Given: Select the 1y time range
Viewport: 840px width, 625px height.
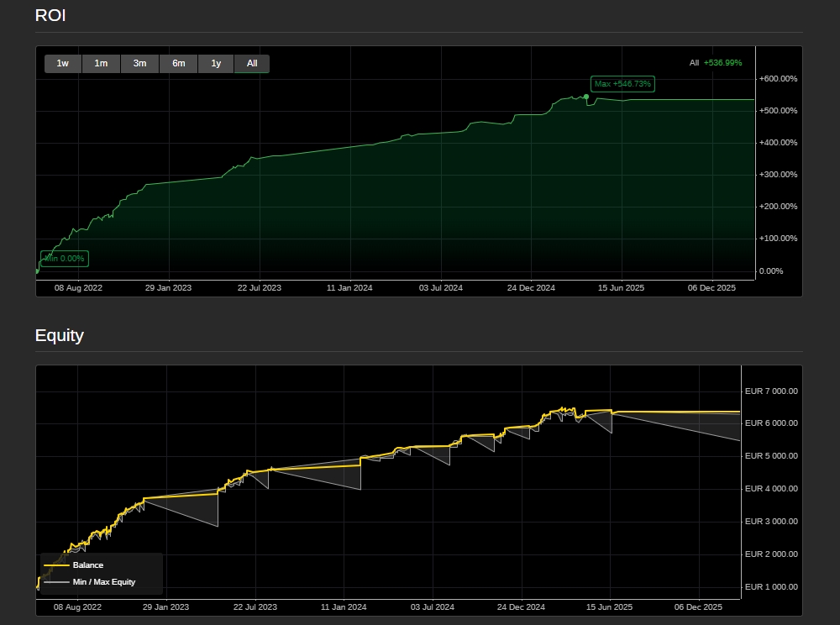Looking at the screenshot, I should [216, 64].
